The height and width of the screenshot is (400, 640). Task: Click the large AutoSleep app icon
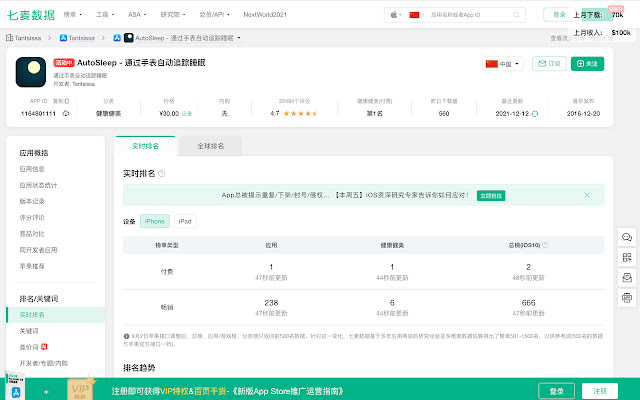pos(31,72)
